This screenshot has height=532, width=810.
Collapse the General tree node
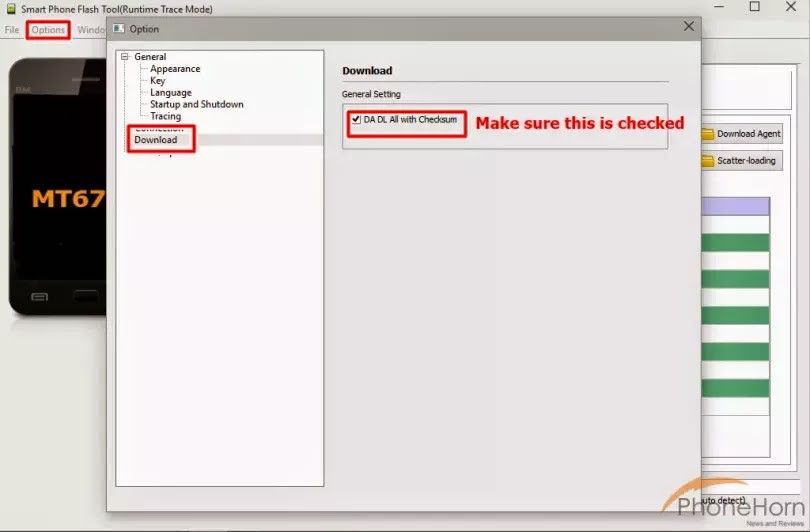pos(124,56)
